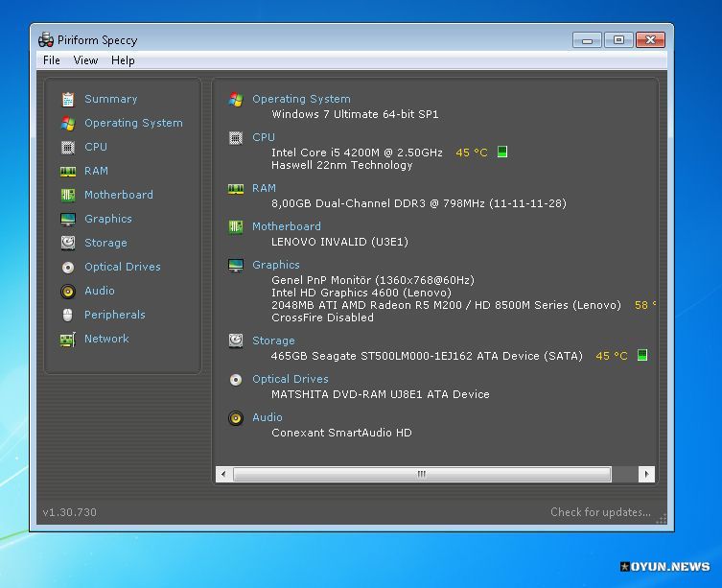Click Audio speaker icon in summary panel
Image resolution: width=722 pixels, height=588 pixels.
236,418
